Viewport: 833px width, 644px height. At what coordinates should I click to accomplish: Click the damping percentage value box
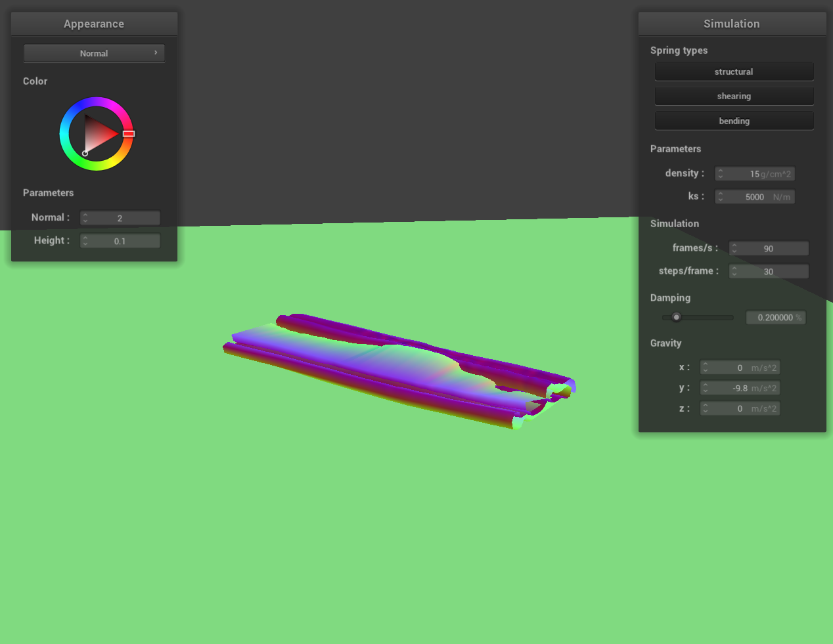tap(775, 318)
